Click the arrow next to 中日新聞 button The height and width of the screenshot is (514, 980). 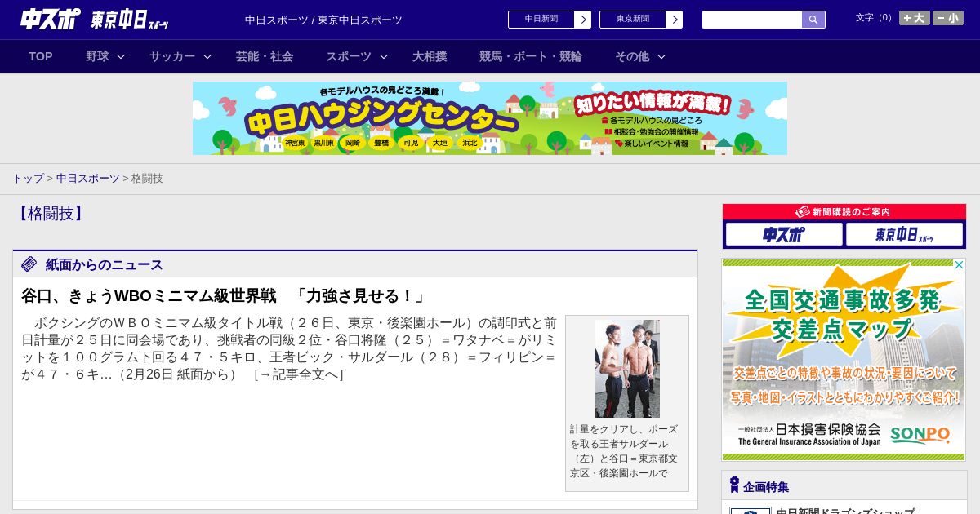tap(582, 20)
